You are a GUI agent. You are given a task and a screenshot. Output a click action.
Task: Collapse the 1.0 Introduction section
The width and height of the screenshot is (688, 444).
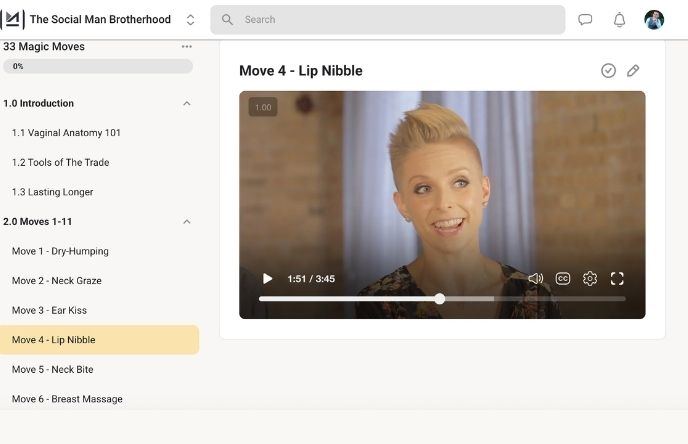click(x=186, y=103)
